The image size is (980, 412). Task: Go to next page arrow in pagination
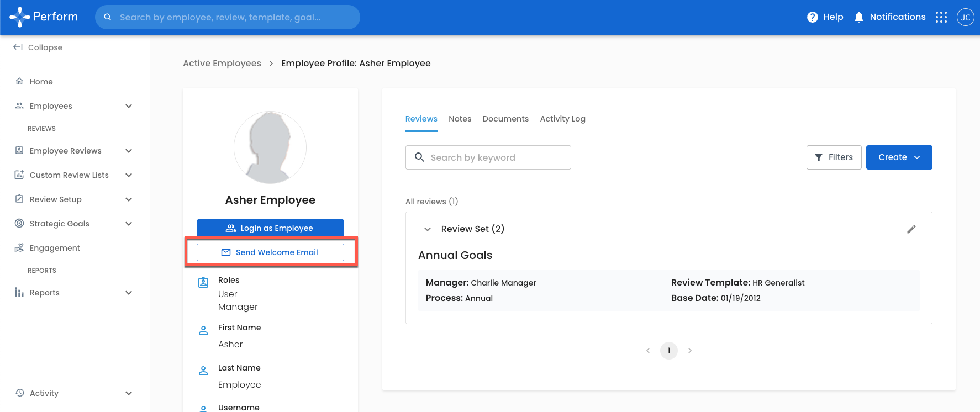[690, 351]
